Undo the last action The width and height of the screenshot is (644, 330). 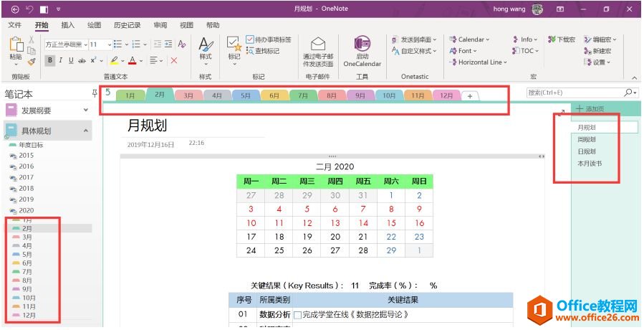pos(29,9)
